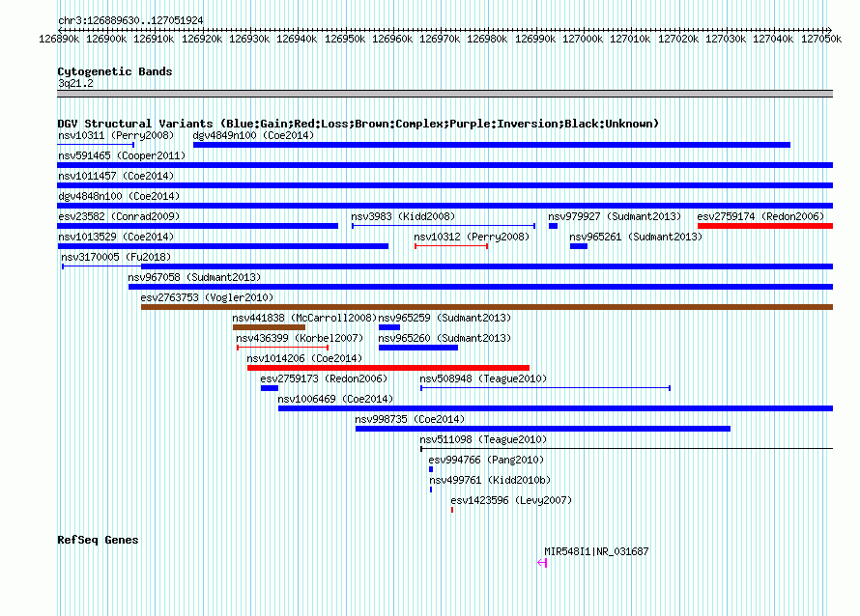Click the dgv4849n100 (Coe2014) blue bar
This screenshot has height=616, width=860.
click(492, 145)
